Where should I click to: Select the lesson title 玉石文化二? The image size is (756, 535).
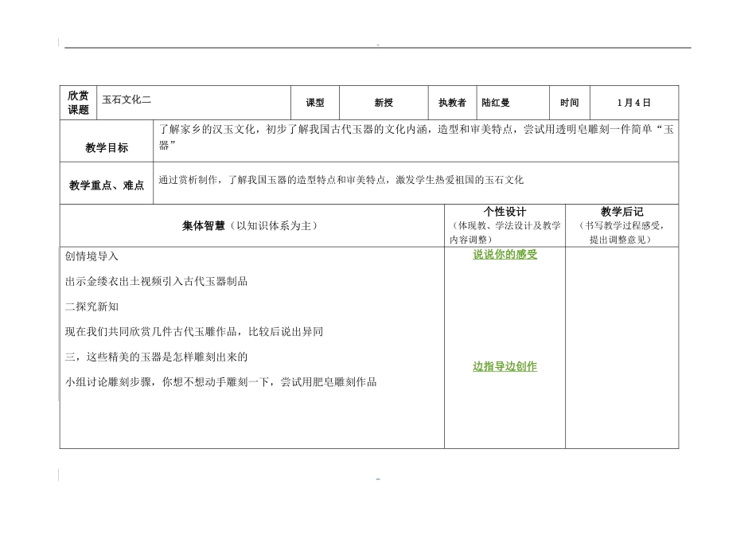coord(127,100)
